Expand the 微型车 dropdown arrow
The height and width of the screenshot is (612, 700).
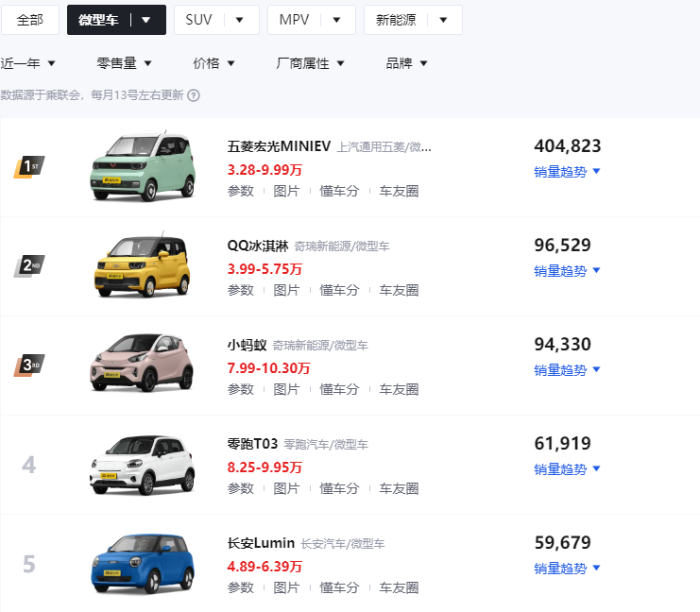click(x=146, y=20)
